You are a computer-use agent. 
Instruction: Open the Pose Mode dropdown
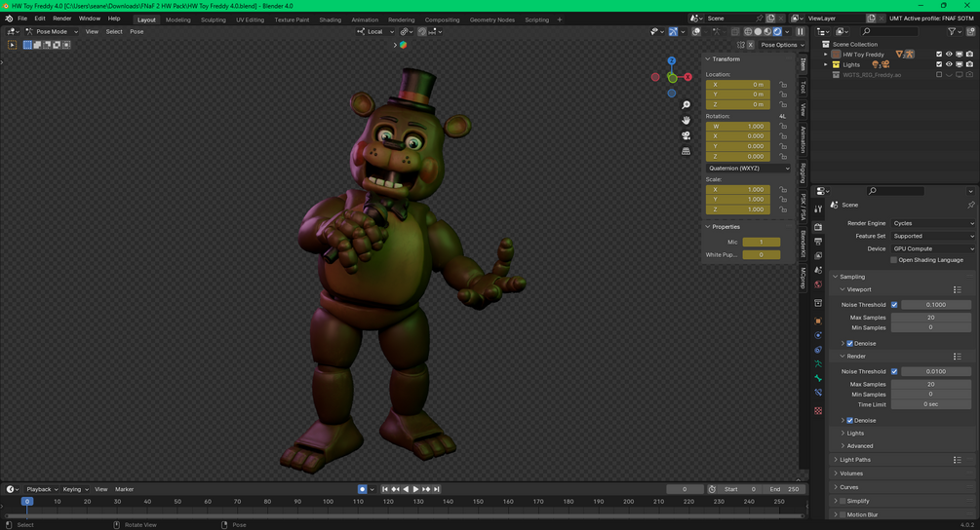[52, 31]
